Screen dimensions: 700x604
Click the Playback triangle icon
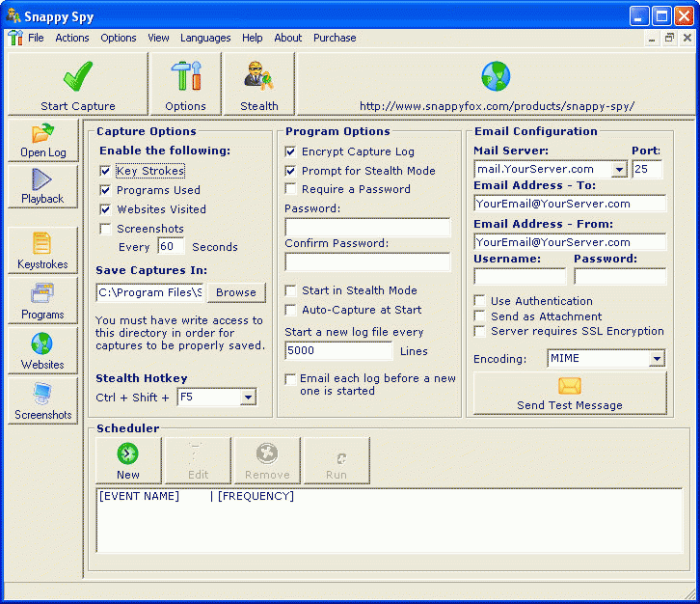[x=42, y=179]
